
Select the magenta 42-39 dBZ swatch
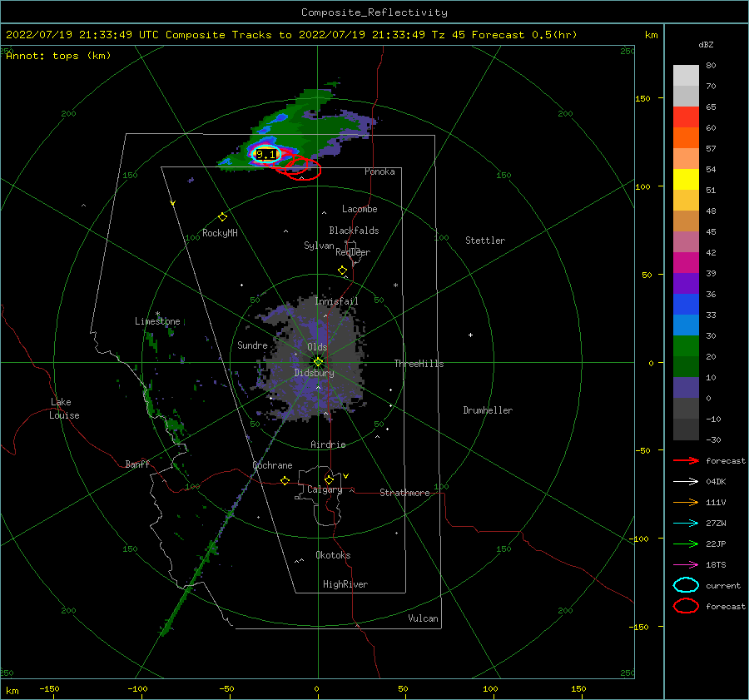click(686, 263)
